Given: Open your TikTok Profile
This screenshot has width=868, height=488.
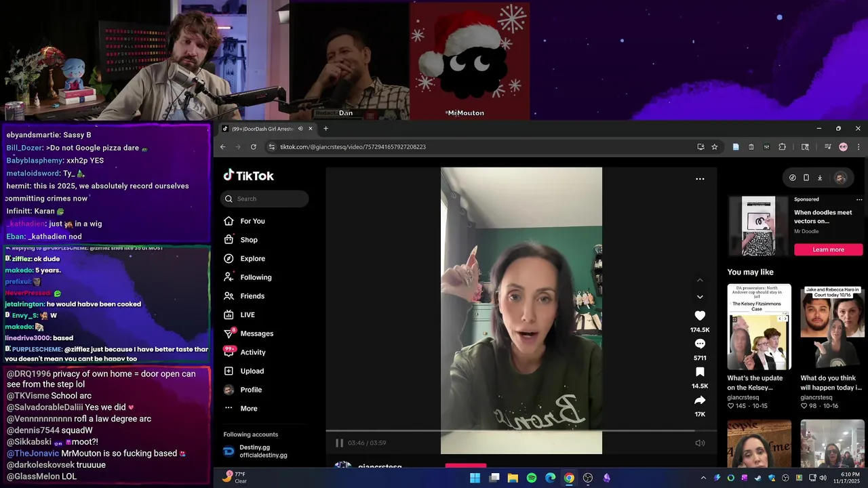Looking at the screenshot, I should click(243, 390).
